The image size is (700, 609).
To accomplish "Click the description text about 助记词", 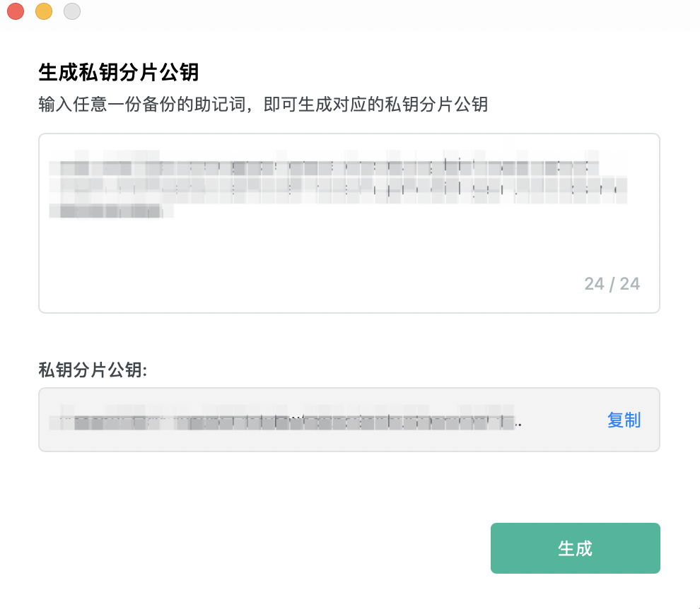I will coord(263,105).
